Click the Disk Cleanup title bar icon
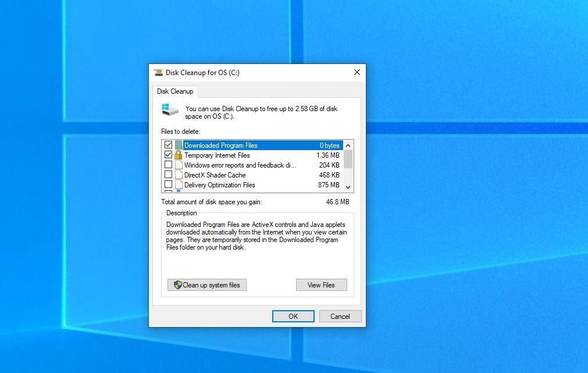Viewport: 588px width, 373px height. coord(158,73)
